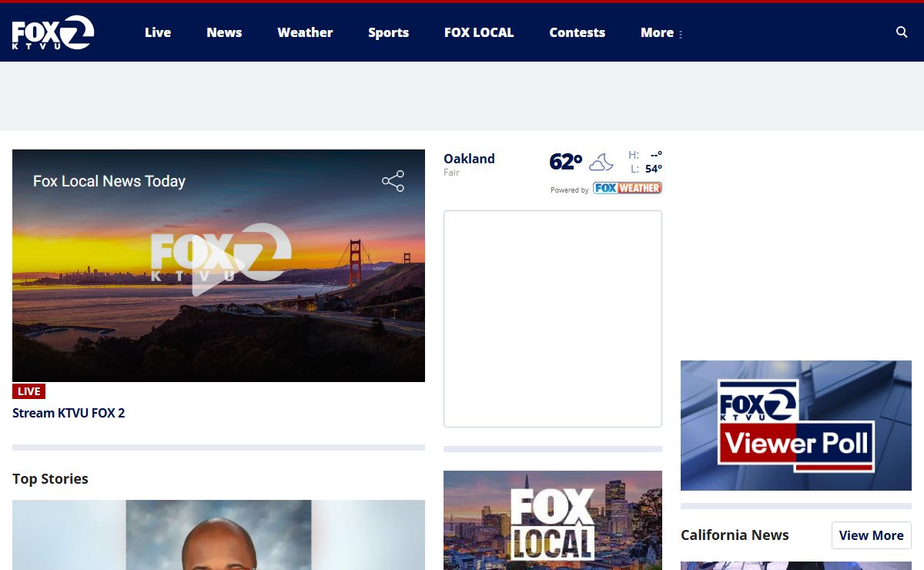Click the Top Stories heading
The width and height of the screenshot is (924, 570).
point(50,478)
